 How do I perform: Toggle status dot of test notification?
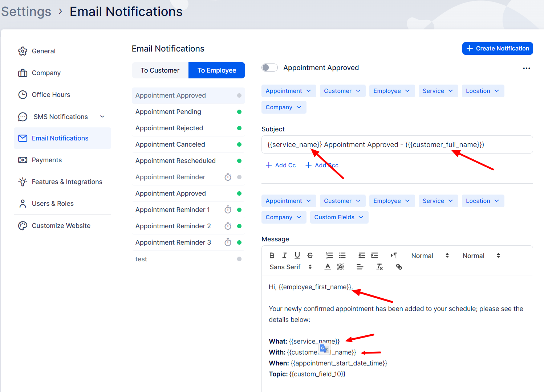tap(239, 259)
